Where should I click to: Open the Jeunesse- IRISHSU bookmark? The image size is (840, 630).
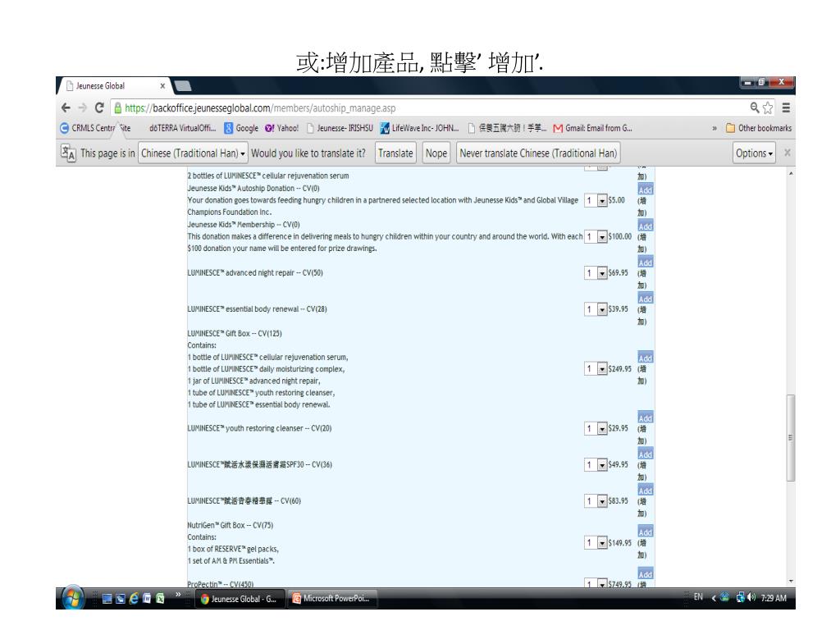pyautogui.click(x=340, y=128)
